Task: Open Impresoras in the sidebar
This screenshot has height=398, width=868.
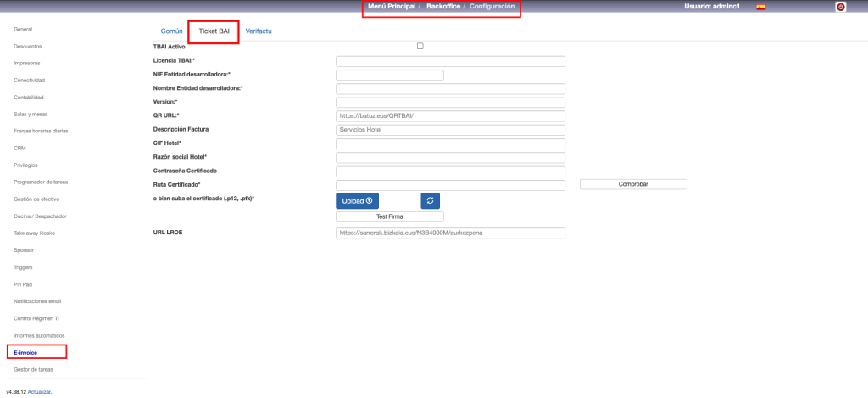Action: point(27,63)
